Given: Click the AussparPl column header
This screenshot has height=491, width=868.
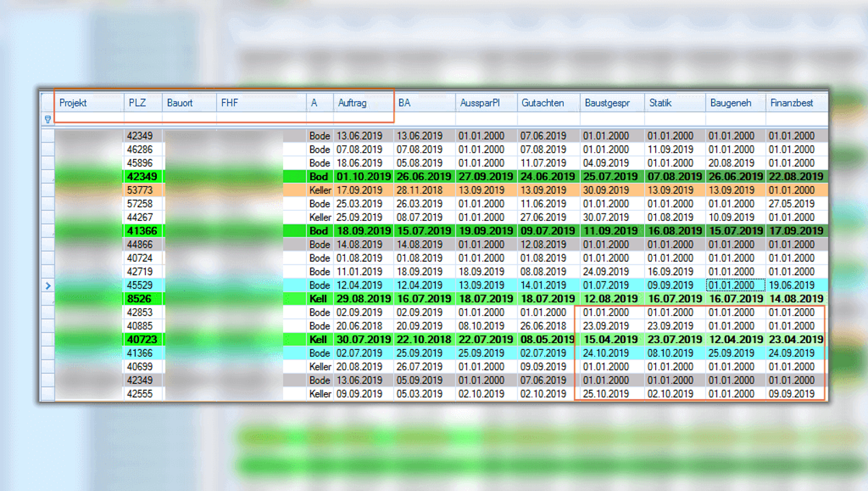Looking at the screenshot, I should pyautogui.click(x=485, y=103).
